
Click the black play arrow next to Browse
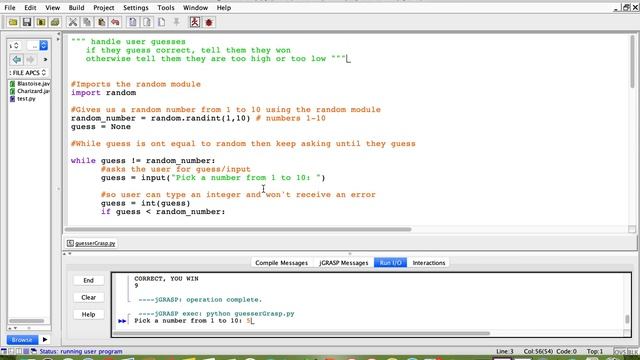point(45,339)
